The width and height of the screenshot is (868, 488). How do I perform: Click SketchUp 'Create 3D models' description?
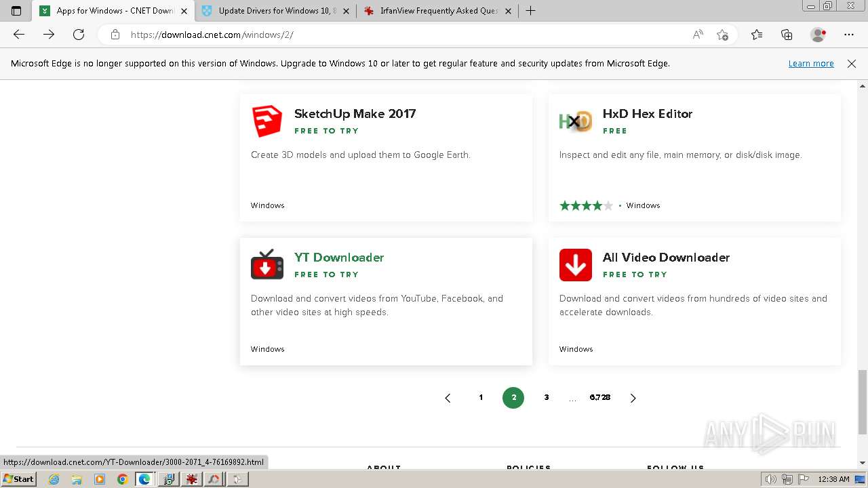pyautogui.click(x=360, y=155)
